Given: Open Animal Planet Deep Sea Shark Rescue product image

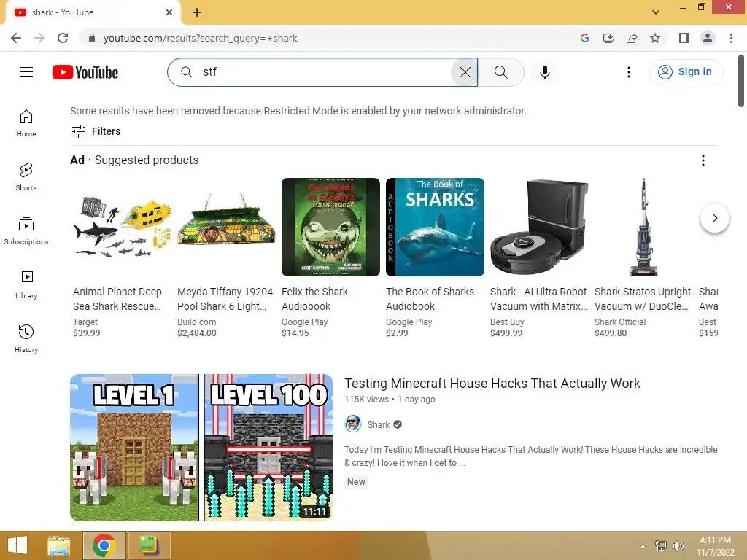Looking at the screenshot, I should [x=122, y=227].
